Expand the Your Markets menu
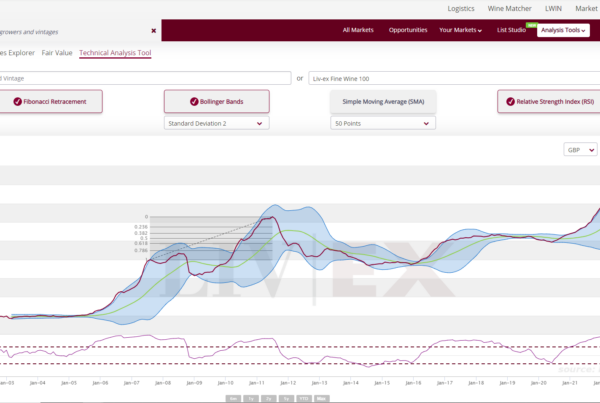The image size is (600, 403). [460, 30]
